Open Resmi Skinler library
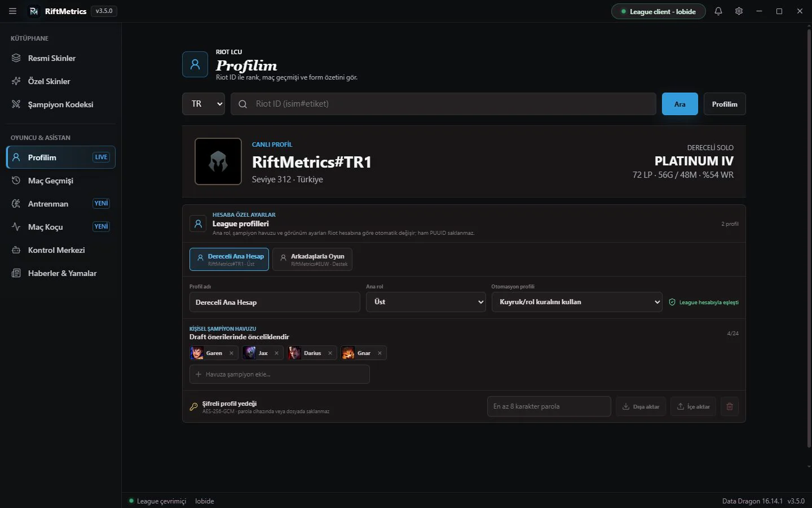Image resolution: width=812 pixels, height=508 pixels. (61, 58)
